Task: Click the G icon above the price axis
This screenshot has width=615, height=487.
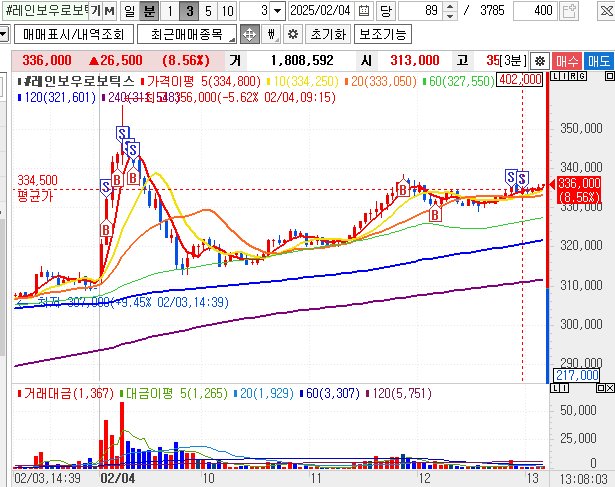Action: point(582,76)
